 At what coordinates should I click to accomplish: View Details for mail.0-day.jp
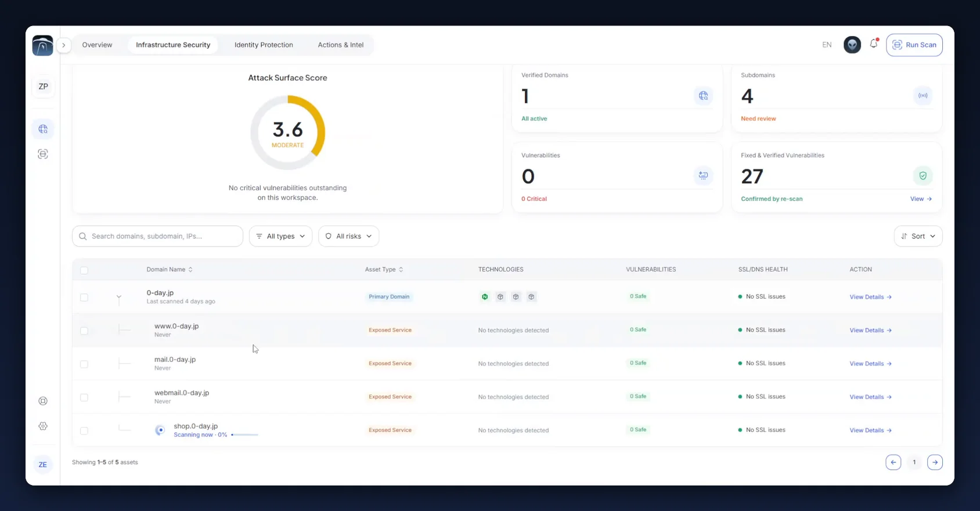pos(870,364)
